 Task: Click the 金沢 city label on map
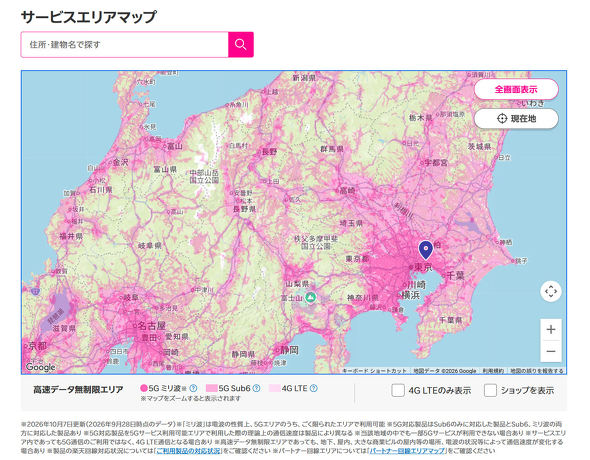121,162
